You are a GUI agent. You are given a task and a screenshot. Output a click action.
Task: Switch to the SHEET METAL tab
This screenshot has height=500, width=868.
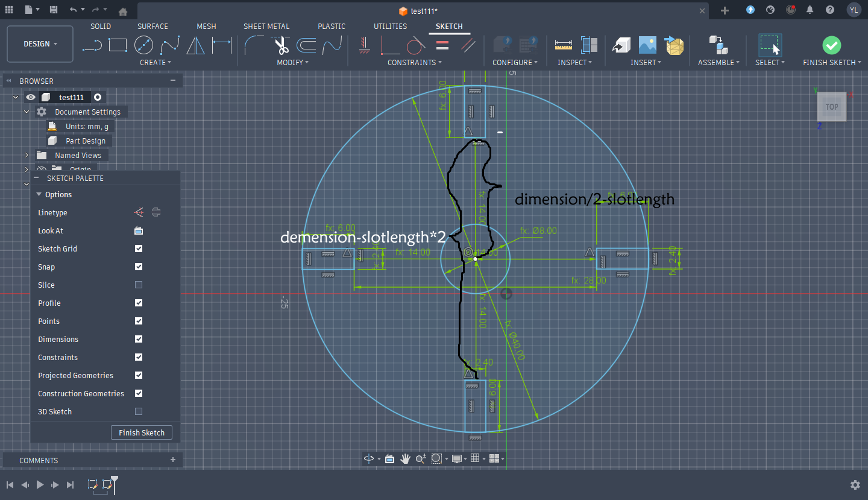pos(266,27)
